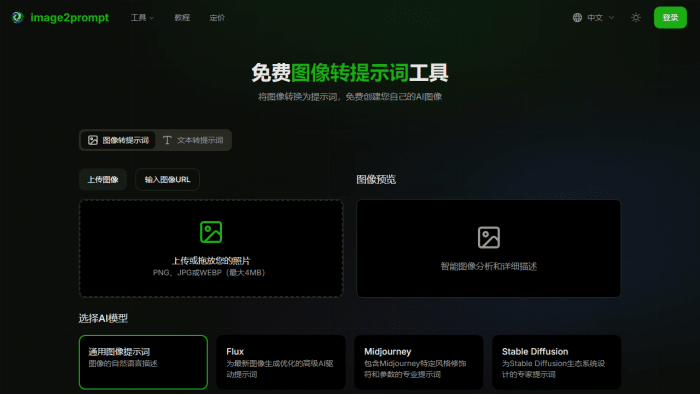
Task: Select the 输入图像URL option
Action: click(167, 179)
